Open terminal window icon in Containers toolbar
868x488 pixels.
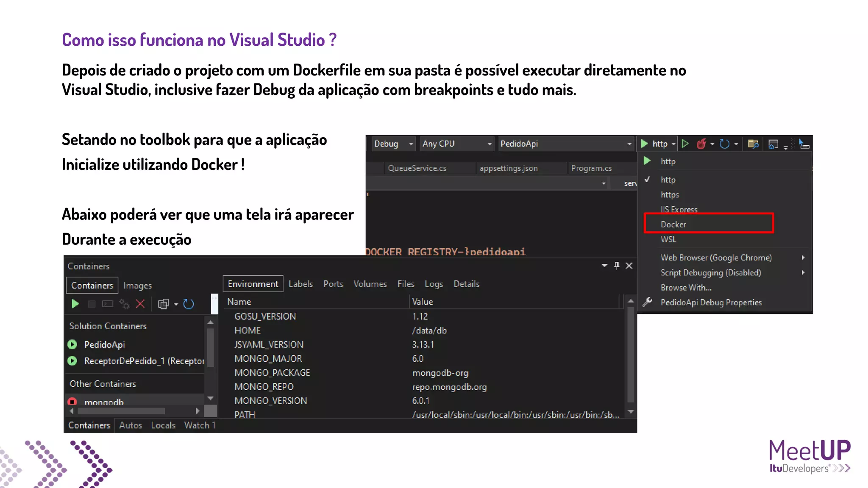[x=108, y=304]
